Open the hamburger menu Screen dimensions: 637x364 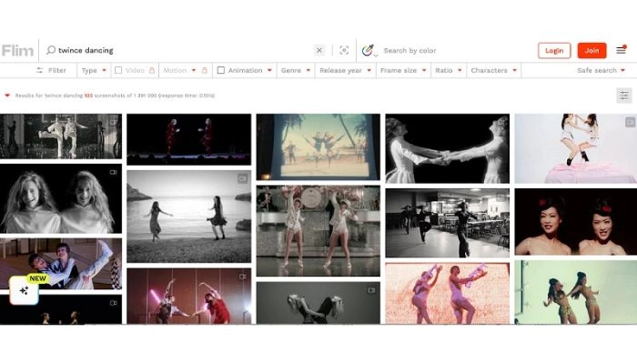(x=621, y=50)
